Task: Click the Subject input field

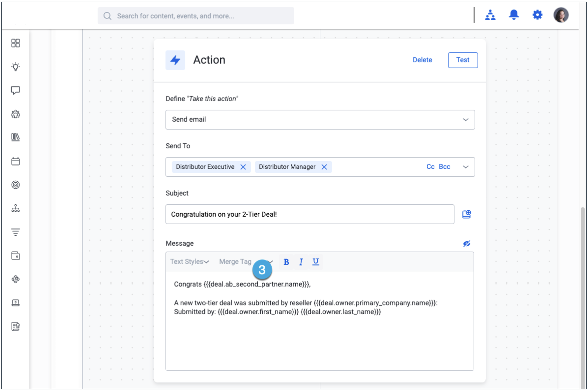Action: tap(310, 214)
